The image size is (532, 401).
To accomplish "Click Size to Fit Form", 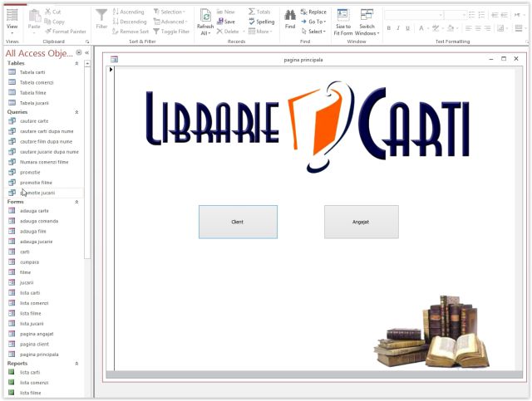I will (x=343, y=22).
